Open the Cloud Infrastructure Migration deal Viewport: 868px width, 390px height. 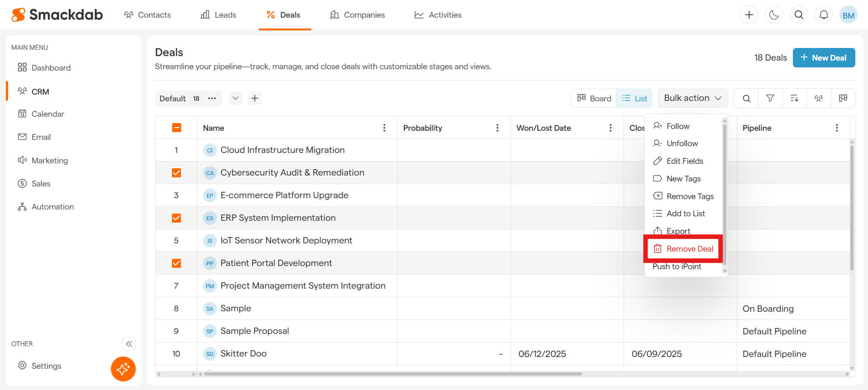(x=282, y=150)
